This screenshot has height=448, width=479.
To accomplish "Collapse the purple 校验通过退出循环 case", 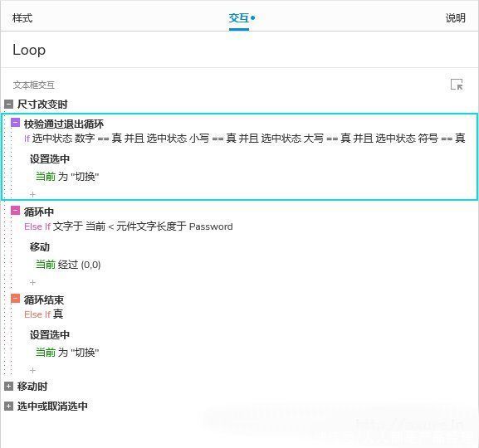I will pos(15,123).
